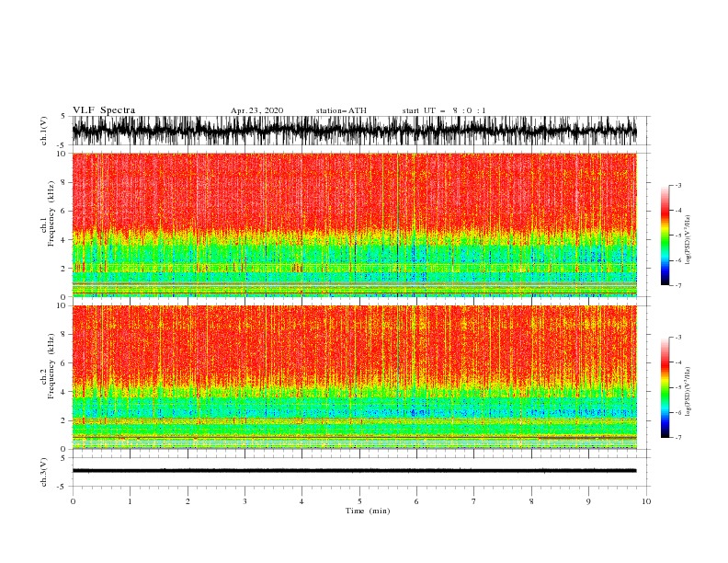728x563 pixels.
Task: Click the 'ch.3(V)' waveform axis label
Action: 44,472
